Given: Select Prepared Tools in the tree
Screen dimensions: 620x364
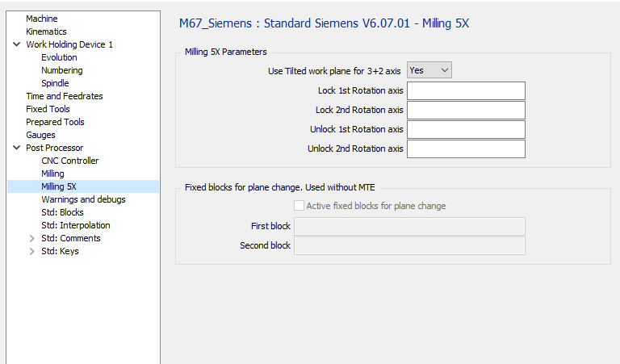Looking at the screenshot, I should point(55,122).
